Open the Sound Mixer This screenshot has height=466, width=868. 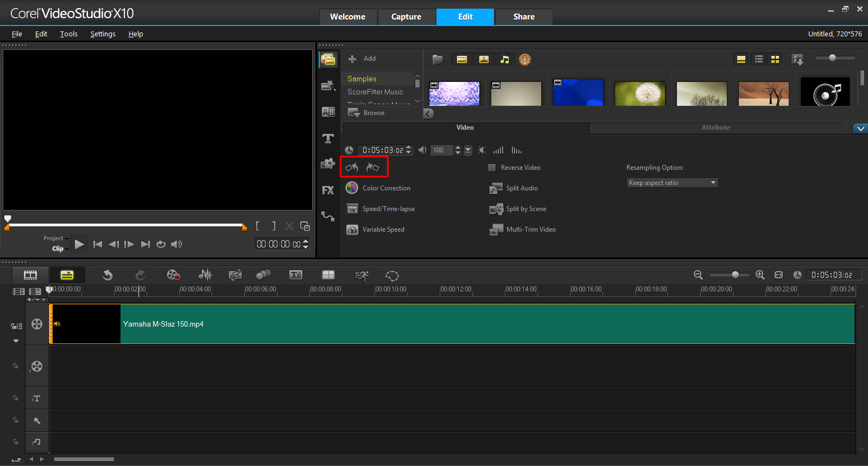tap(205, 275)
